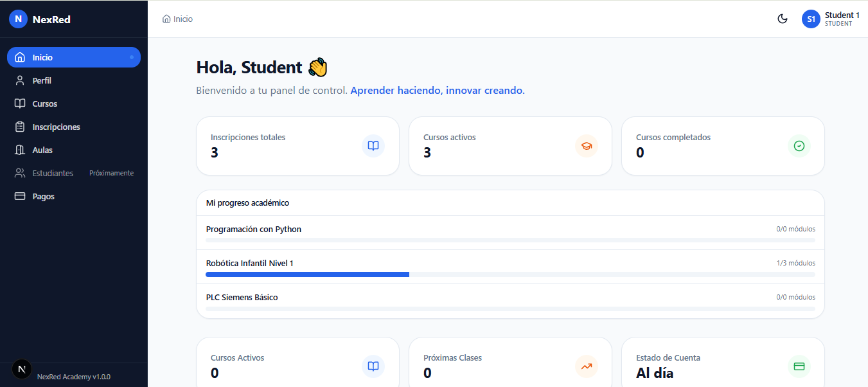Click the NexRed logo circle

click(18, 19)
